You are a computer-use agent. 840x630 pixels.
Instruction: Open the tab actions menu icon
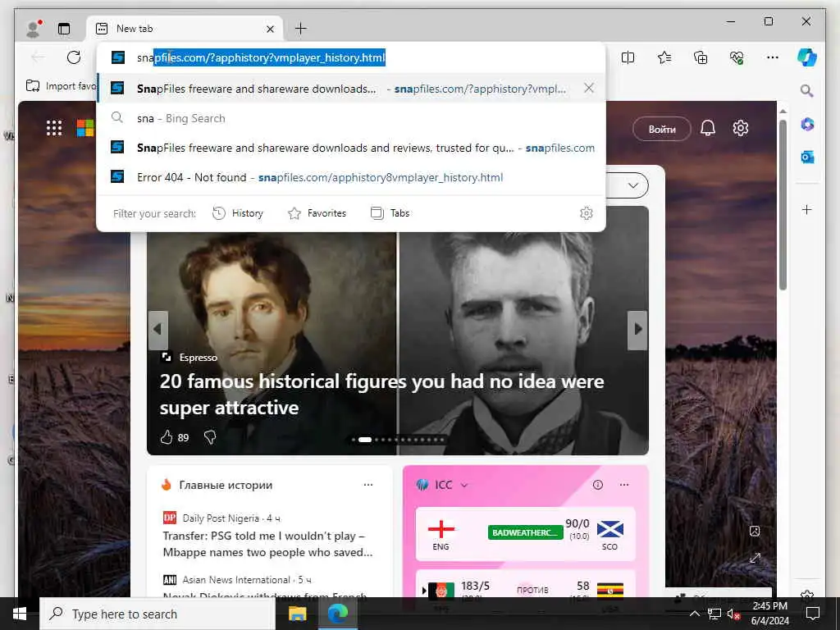64,29
